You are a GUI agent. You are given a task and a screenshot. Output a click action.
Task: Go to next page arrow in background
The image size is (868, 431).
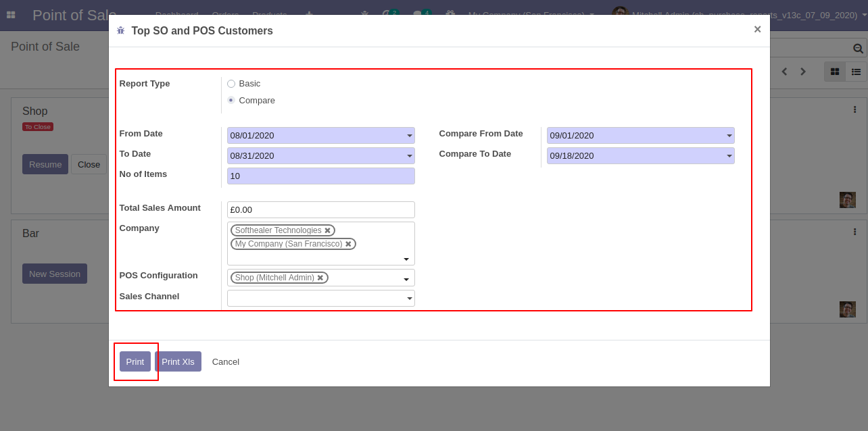pos(803,72)
